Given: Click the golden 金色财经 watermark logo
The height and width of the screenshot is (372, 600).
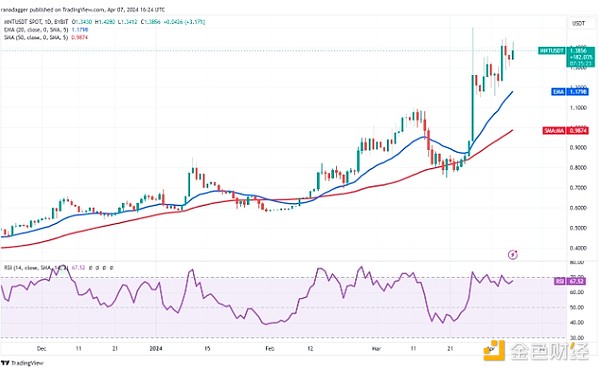Looking at the screenshot, I should (537, 350).
